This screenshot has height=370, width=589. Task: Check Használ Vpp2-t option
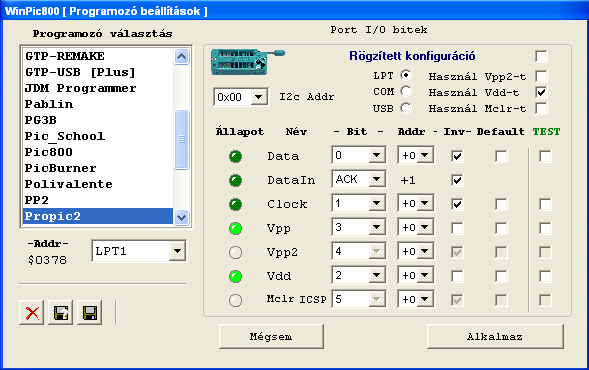(541, 76)
